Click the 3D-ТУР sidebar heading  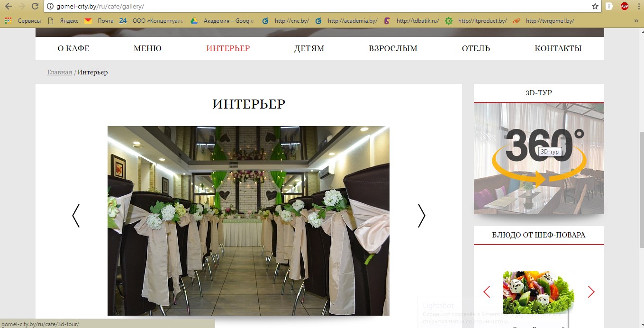click(539, 93)
